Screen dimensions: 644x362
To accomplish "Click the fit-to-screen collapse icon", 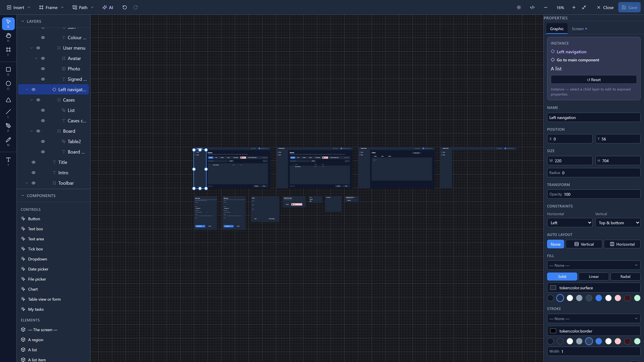I will tap(584, 8).
